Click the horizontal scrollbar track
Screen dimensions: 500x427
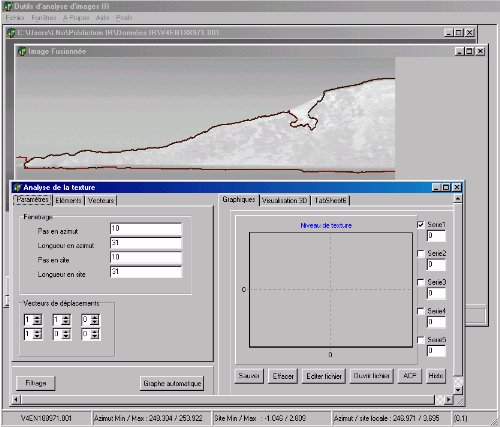click(x=227, y=399)
